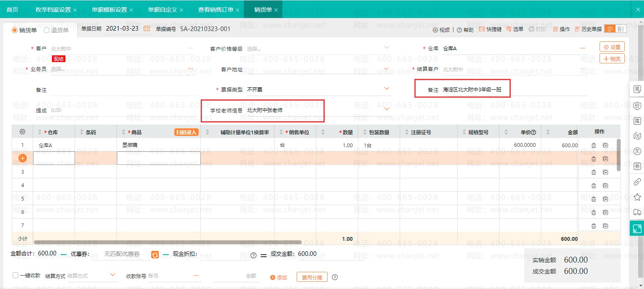
Task: Click the 物流 button
Action: point(612,59)
